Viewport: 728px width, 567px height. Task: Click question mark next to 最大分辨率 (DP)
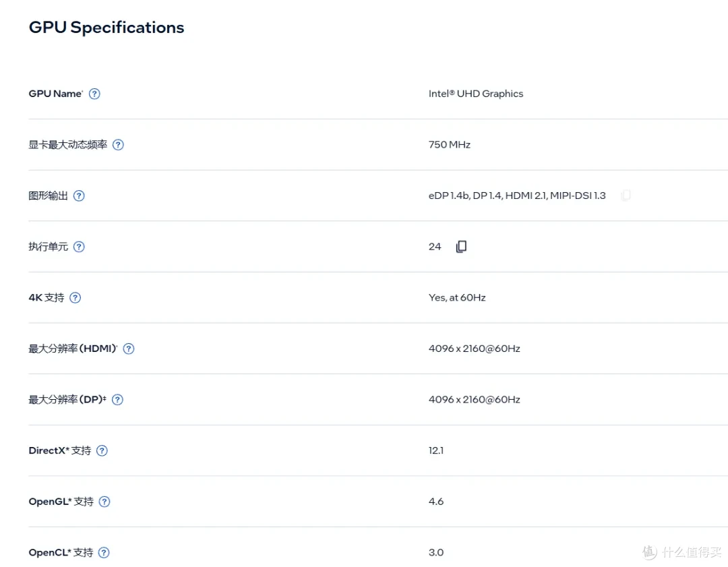(x=118, y=400)
